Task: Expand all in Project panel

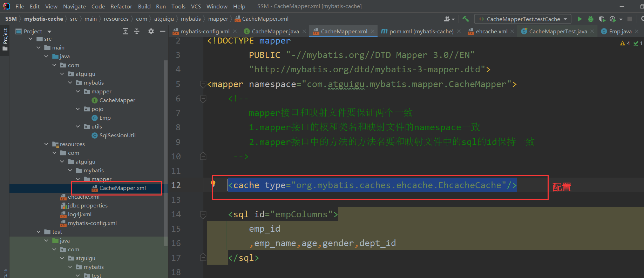Action: pos(126,31)
